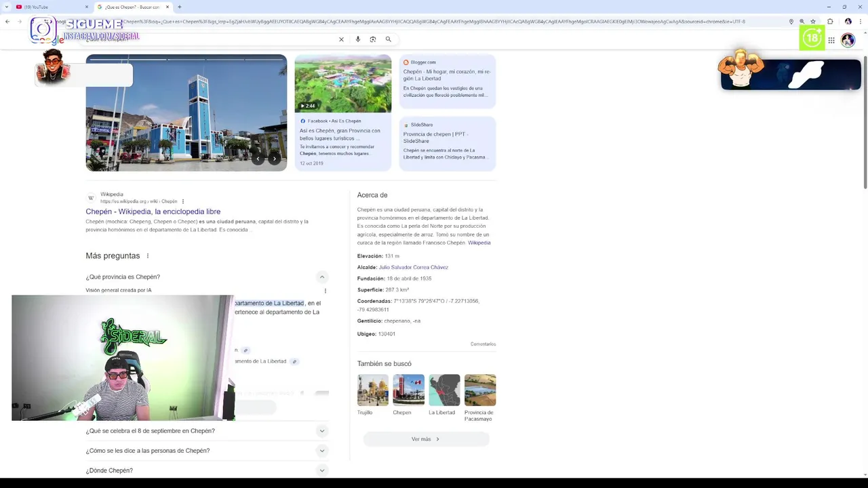The width and height of the screenshot is (868, 488).
Task: Start voice search with microphone icon
Action: [x=358, y=39]
